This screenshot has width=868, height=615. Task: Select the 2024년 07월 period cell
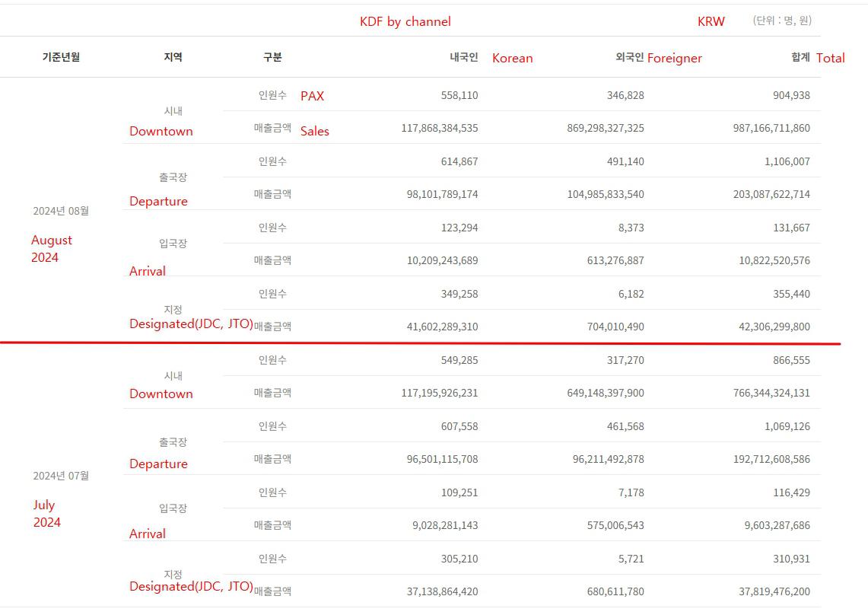[x=61, y=476]
